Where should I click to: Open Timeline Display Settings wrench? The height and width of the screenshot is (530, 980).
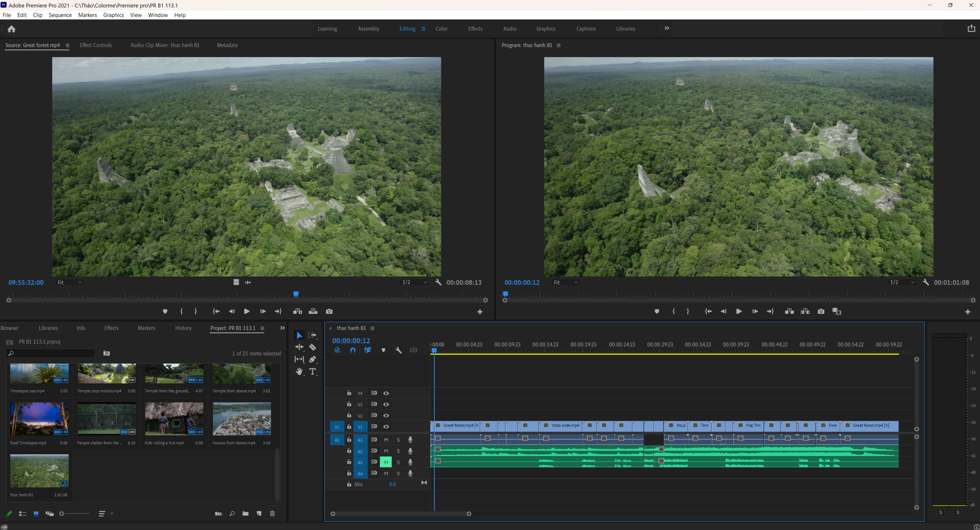point(398,350)
